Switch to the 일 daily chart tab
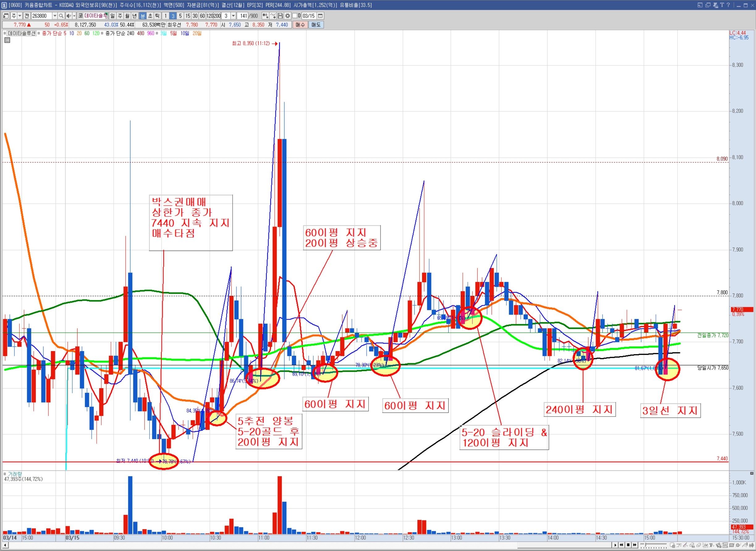 coord(112,16)
